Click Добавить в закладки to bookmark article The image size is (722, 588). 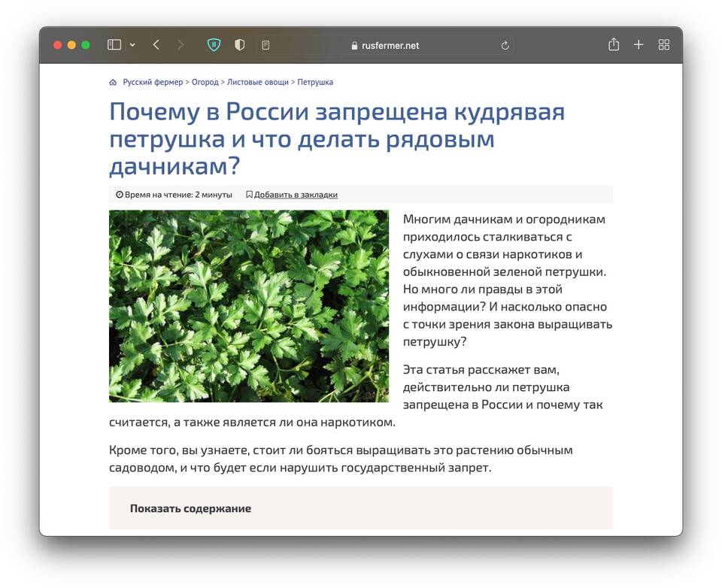coord(295,195)
